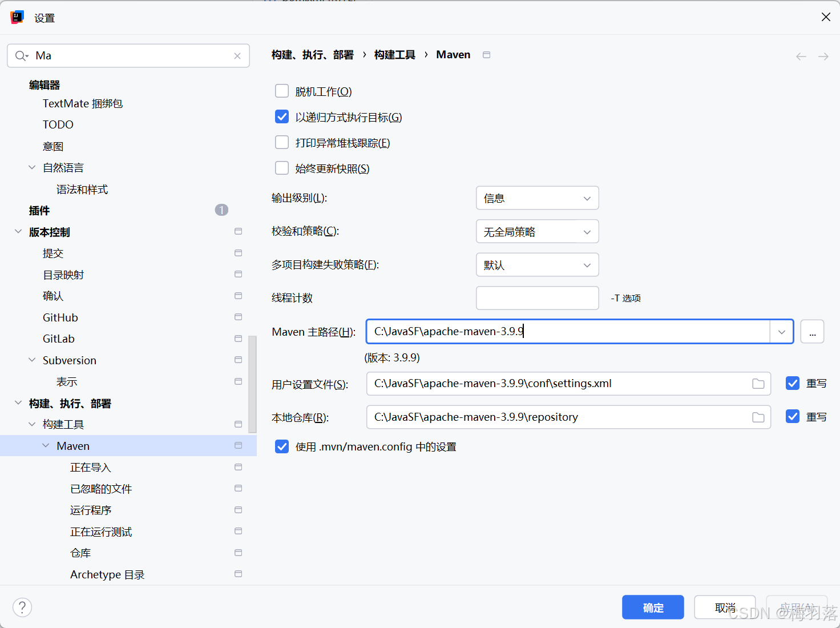Open Maven home path dropdown arrow
Image resolution: width=840 pixels, height=628 pixels.
[x=782, y=332]
